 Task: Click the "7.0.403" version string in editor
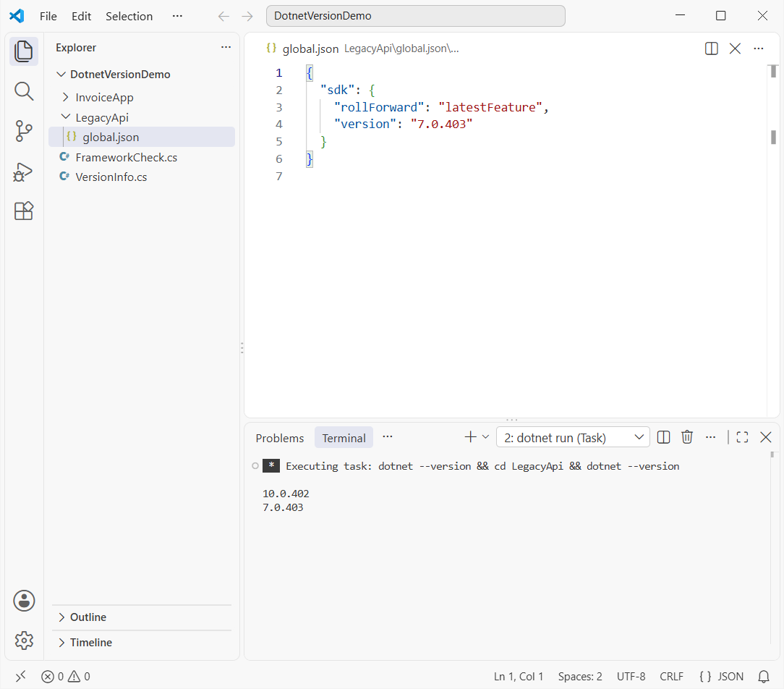(441, 124)
